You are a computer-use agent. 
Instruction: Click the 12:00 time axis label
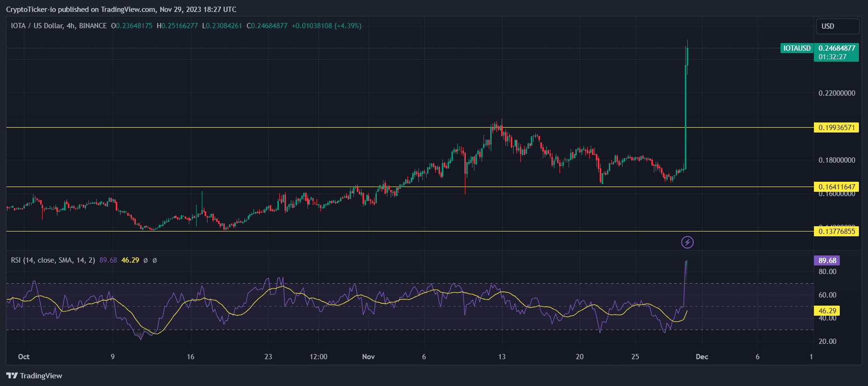tap(319, 357)
